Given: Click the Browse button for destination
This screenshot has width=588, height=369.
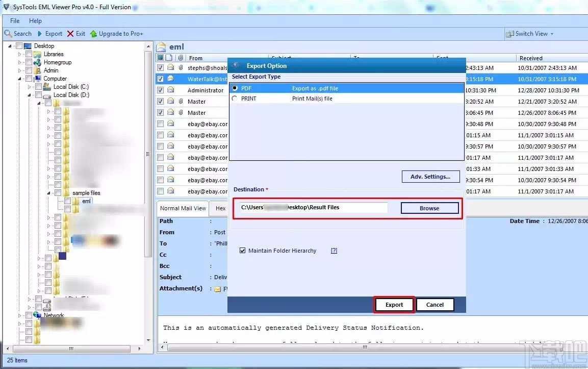Looking at the screenshot, I should click(429, 208).
